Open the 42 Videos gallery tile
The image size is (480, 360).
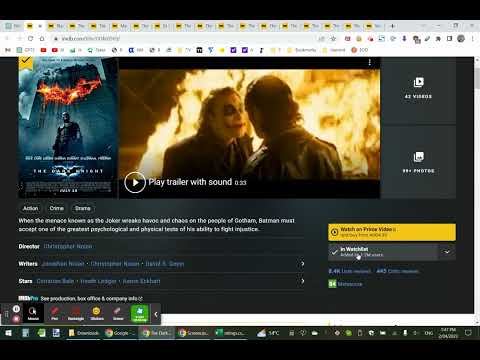tap(418, 91)
